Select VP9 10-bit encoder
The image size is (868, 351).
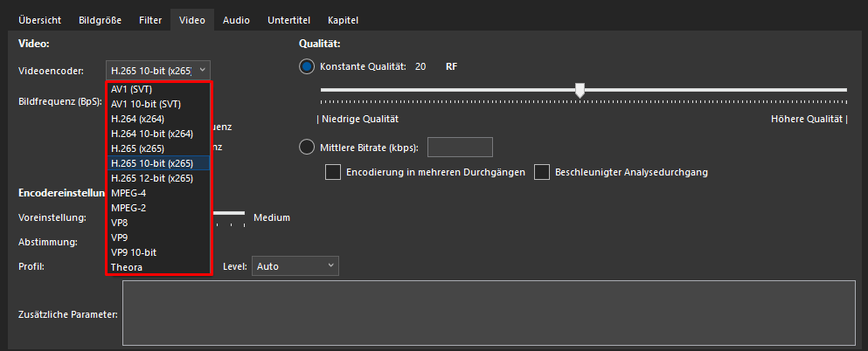(157, 252)
